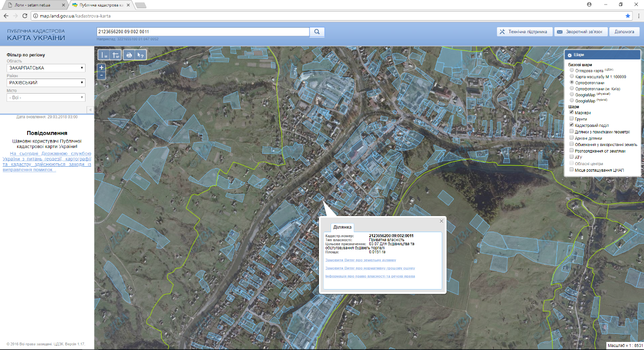Toggle the Архівні ділянки checkbox
This screenshot has height=350, width=644.
coord(572,137)
